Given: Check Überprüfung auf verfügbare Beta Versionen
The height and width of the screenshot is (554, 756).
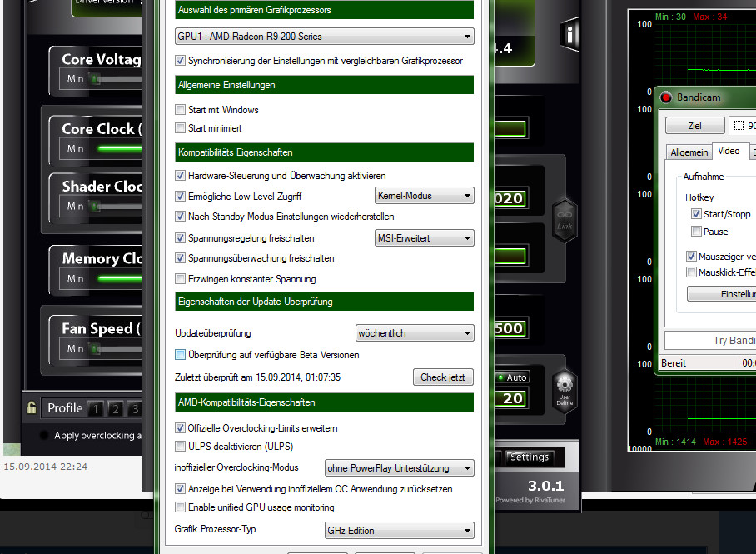Looking at the screenshot, I should [181, 355].
